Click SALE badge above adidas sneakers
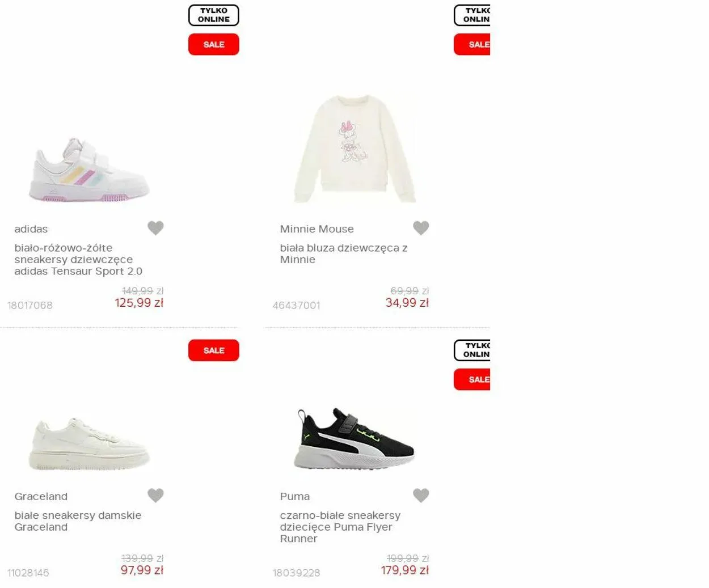709x588 pixels. point(214,44)
